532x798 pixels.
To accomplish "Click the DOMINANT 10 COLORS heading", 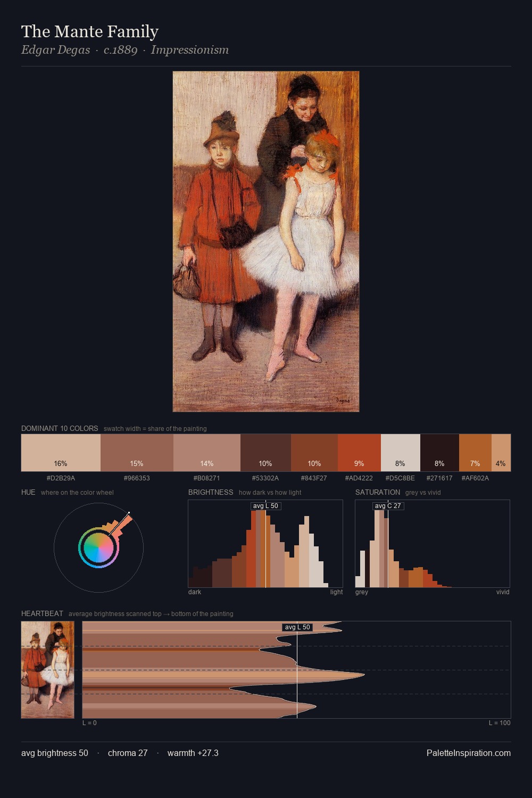I will [x=60, y=428].
